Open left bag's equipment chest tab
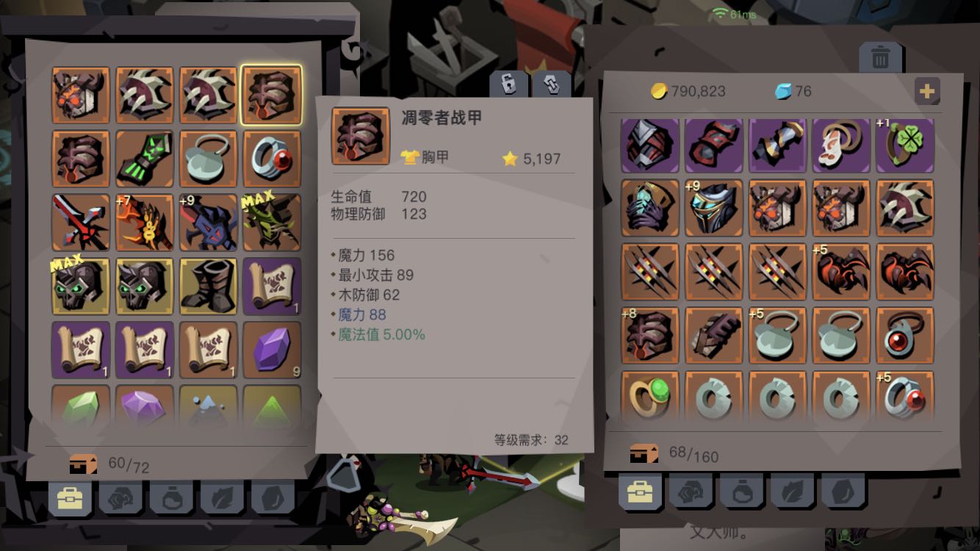This screenshot has height=551, width=980. click(x=70, y=498)
